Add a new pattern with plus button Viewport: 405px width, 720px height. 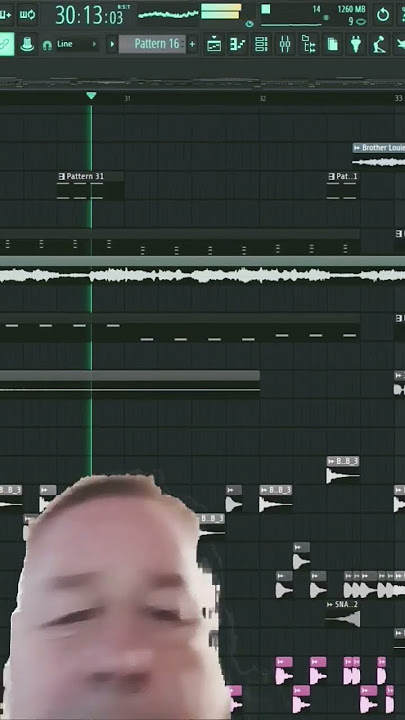[192, 44]
